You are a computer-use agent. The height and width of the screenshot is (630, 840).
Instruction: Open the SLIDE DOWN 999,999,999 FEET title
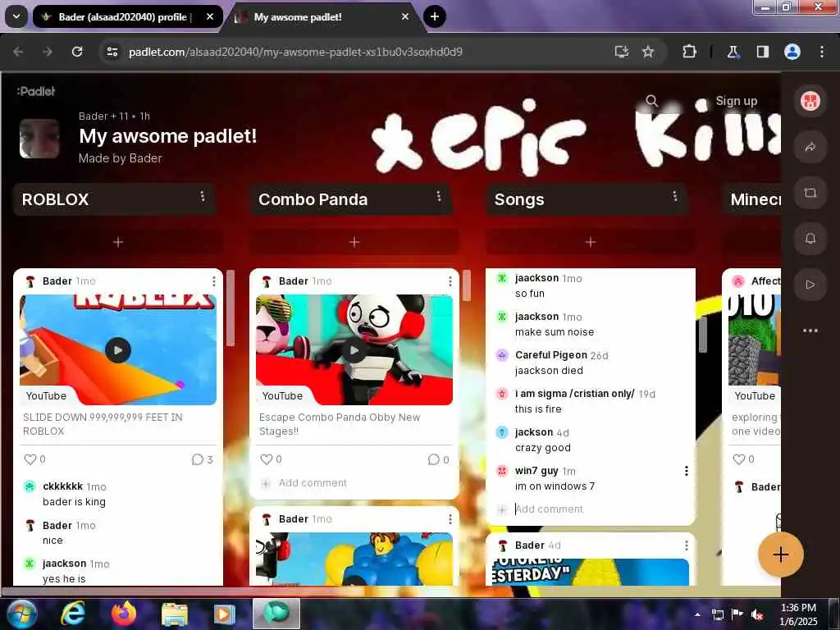103,424
